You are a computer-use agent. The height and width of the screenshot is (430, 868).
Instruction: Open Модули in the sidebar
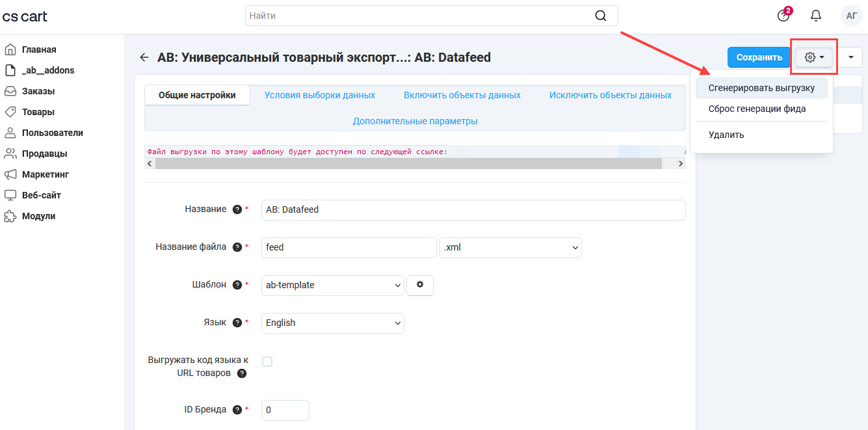39,216
